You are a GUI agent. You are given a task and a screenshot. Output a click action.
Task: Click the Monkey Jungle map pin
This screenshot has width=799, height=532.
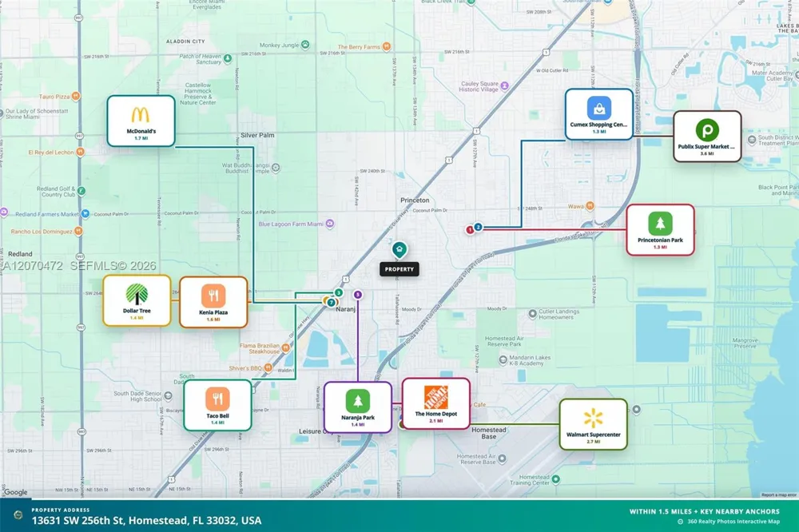click(x=305, y=45)
